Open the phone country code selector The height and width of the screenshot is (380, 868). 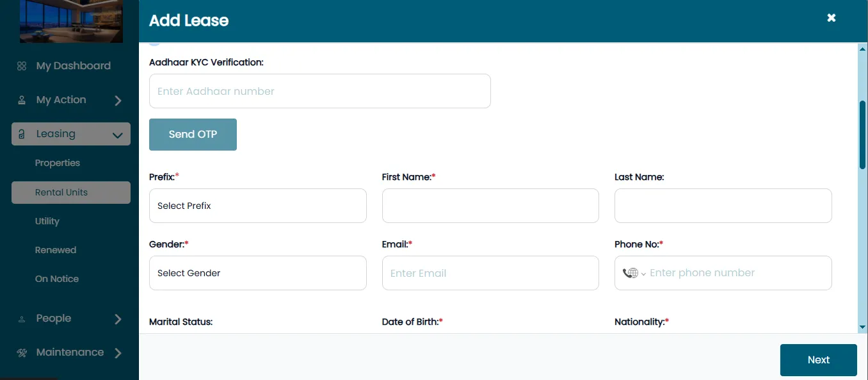pyautogui.click(x=634, y=273)
